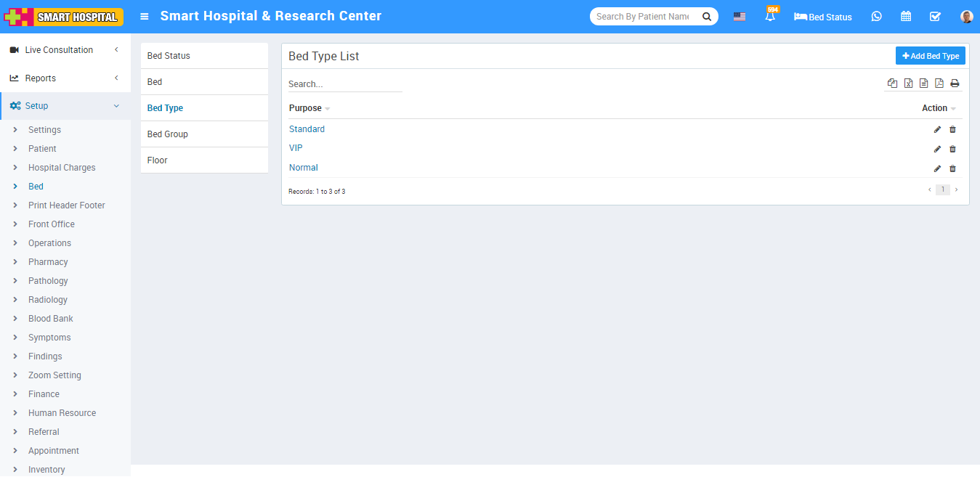Click the print icon above table

point(955,83)
